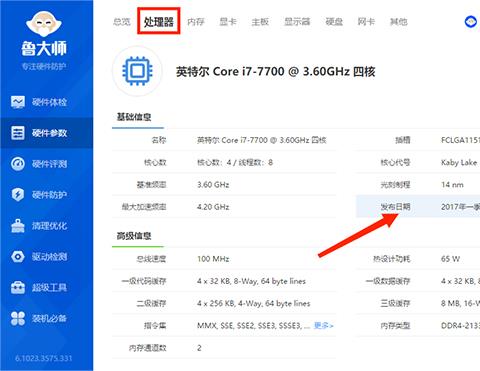480x371 pixels.
Task: Click the 65 W thermal design power value
Action: click(x=450, y=259)
